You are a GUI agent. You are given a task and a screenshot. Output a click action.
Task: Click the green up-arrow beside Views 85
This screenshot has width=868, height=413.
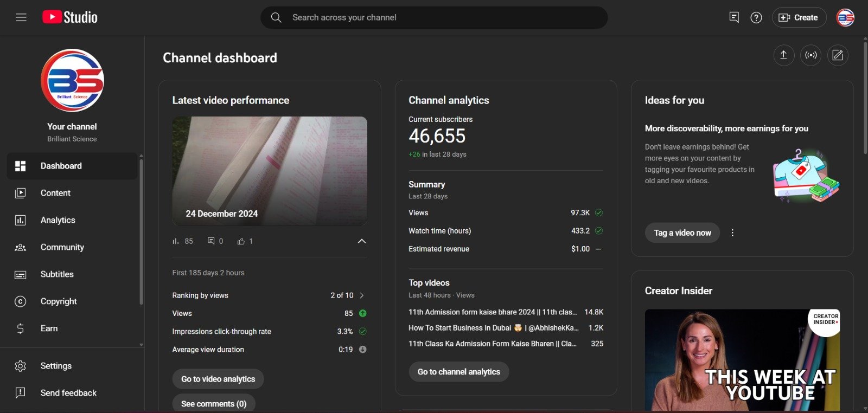[363, 313]
